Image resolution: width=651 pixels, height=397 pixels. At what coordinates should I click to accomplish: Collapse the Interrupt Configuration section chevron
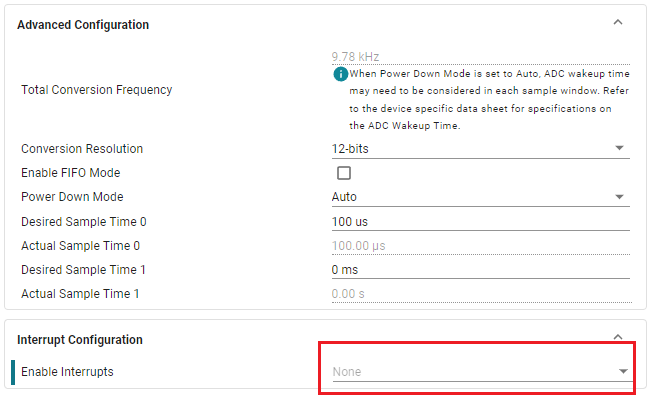618,337
